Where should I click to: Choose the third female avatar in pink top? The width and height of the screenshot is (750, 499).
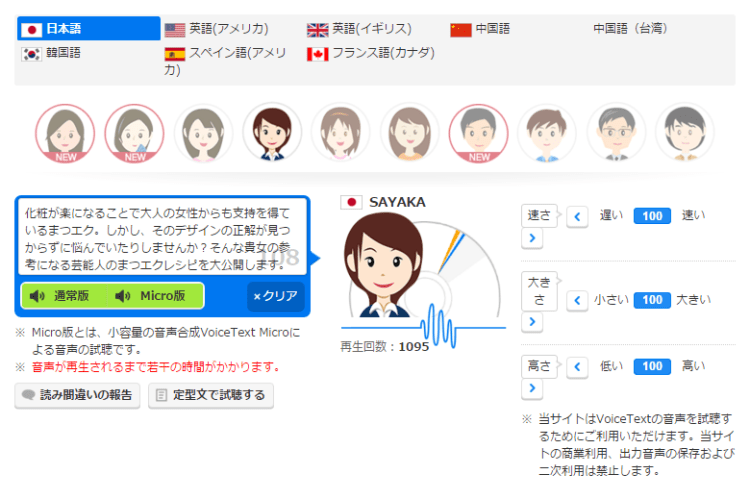(203, 133)
